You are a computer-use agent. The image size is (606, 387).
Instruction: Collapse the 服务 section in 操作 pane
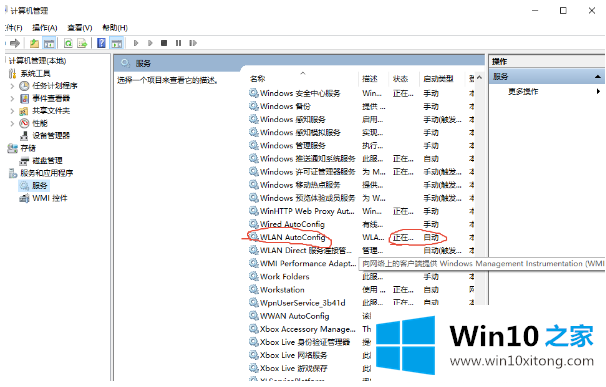[597, 77]
